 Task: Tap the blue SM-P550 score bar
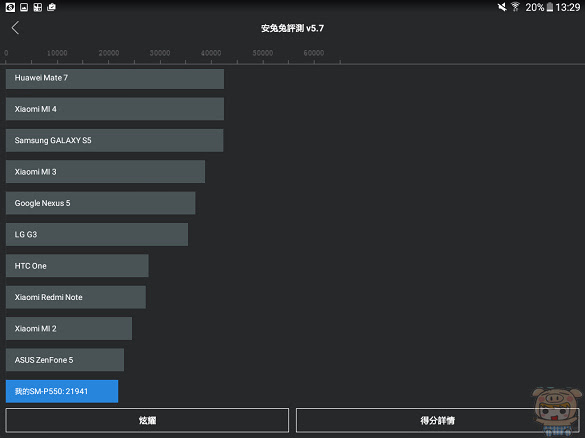62,391
